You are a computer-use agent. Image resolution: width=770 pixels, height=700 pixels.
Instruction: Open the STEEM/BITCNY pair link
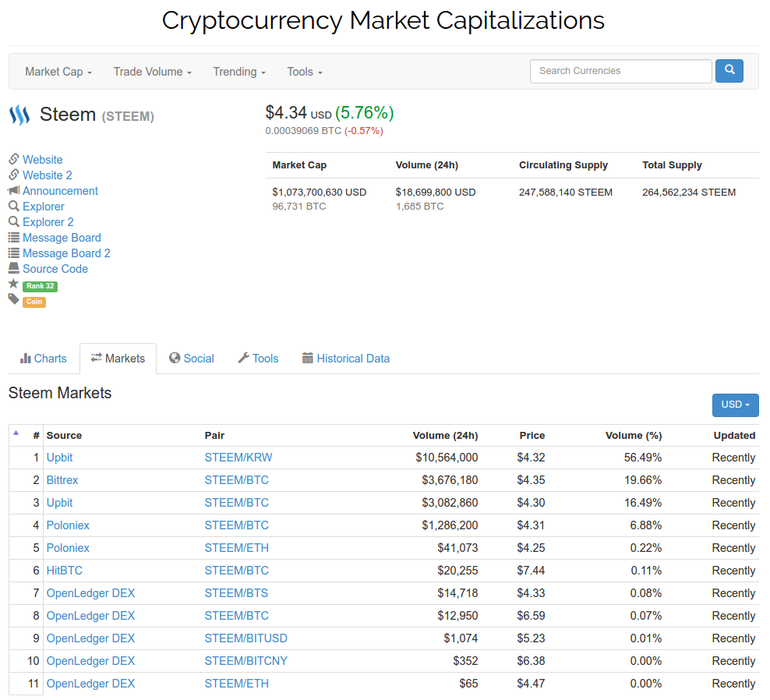(x=246, y=661)
